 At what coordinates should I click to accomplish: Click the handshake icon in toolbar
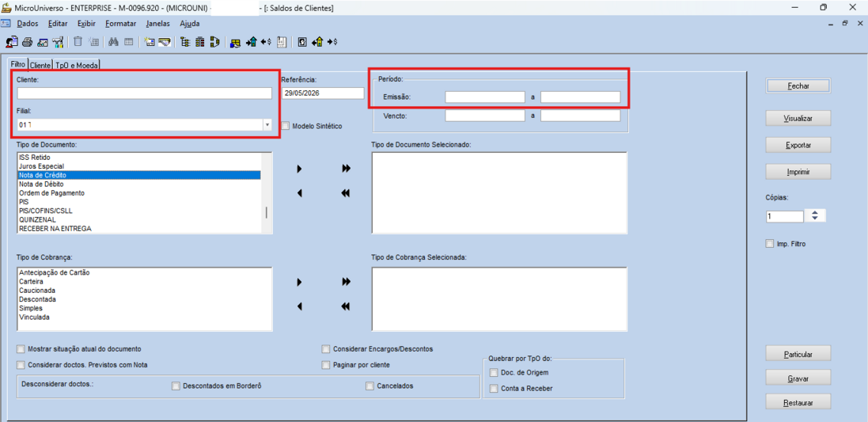[165, 42]
